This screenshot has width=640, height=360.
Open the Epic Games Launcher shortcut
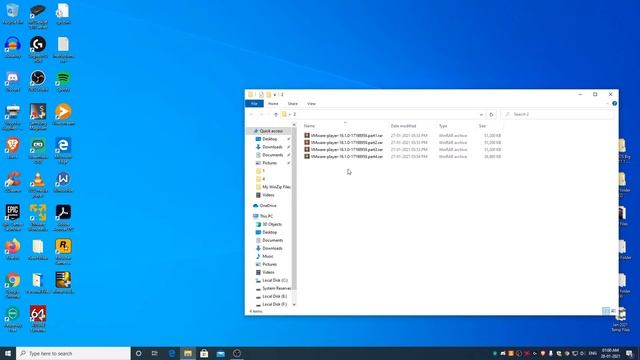pyautogui.click(x=13, y=218)
